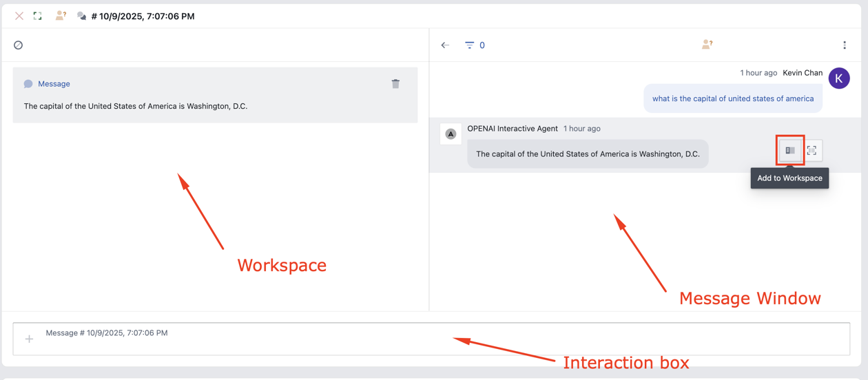This screenshot has width=868, height=380.
Task: Click the fullscreen icon in top bar
Action: pos(38,16)
